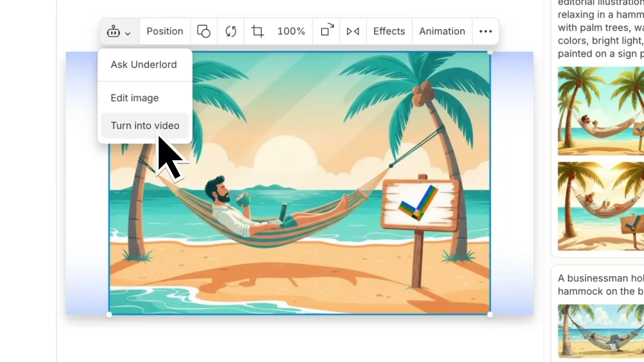Change the 100% scale value
This screenshot has height=362, width=644.
[291, 31]
